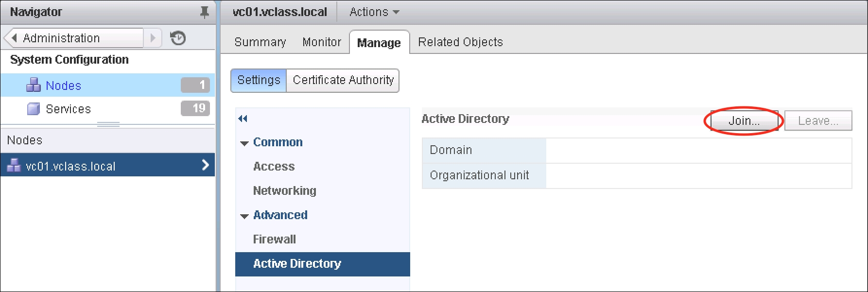Click the Services cube icon
Viewport: 868px width, 292px height.
point(34,109)
